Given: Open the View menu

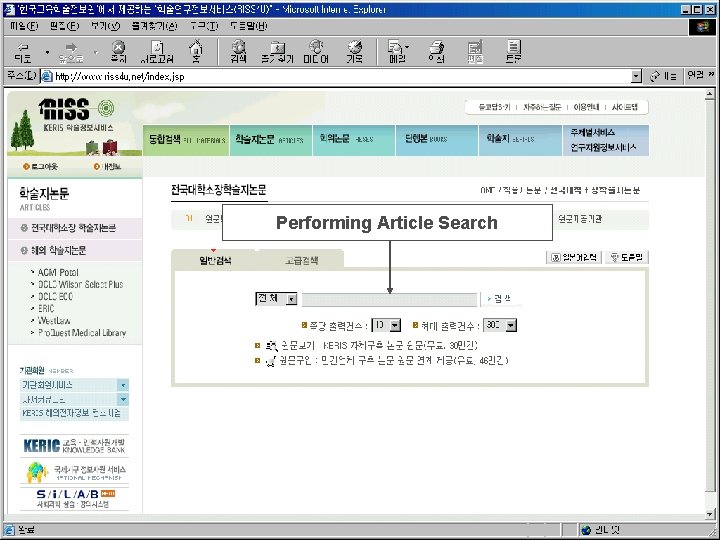Looking at the screenshot, I should [105, 26].
